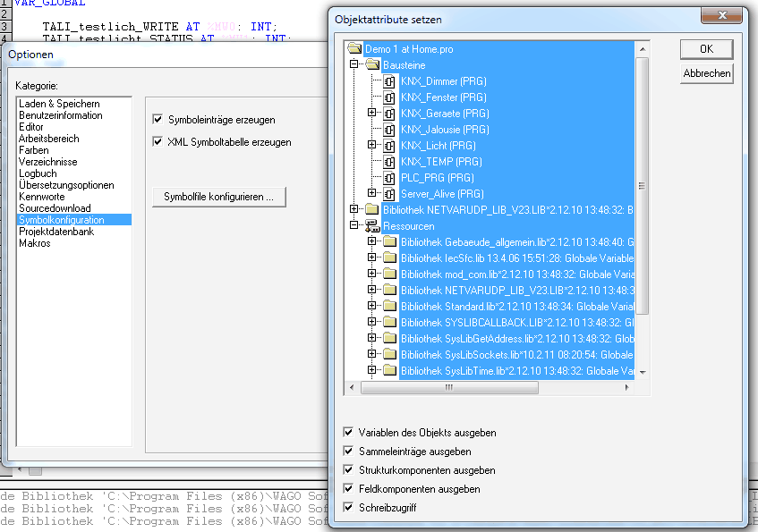Image resolution: width=758 pixels, height=532 pixels.
Task: Click the Demo 1 at Home.pro folder icon
Action: pos(353,49)
